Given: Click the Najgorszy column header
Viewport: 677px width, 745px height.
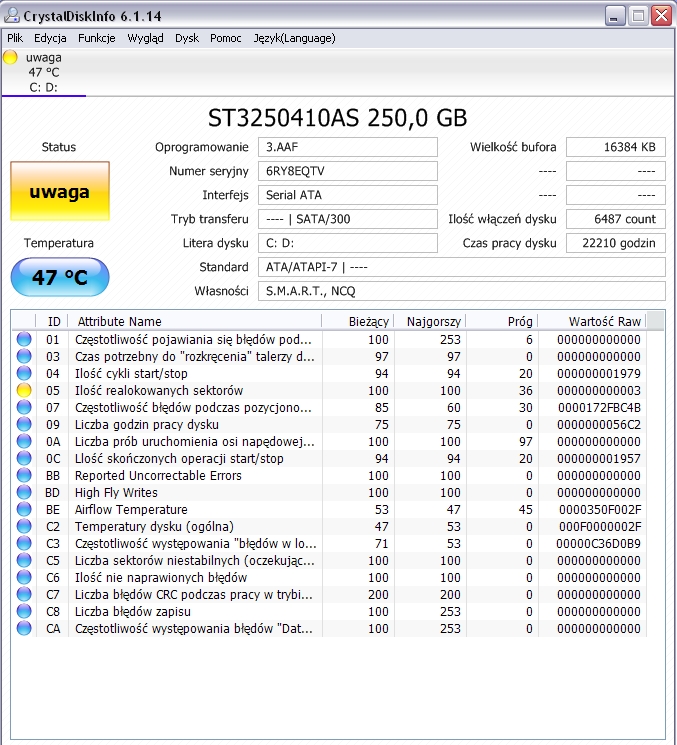Looking at the screenshot, I should pyautogui.click(x=430, y=322).
